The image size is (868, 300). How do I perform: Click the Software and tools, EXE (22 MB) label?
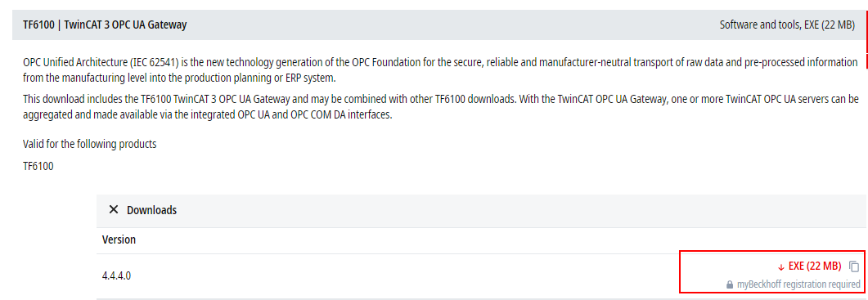(x=787, y=25)
